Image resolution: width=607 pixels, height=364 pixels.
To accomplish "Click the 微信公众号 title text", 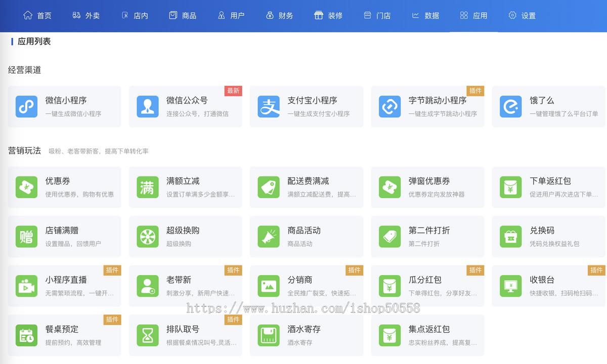I will (x=187, y=101).
